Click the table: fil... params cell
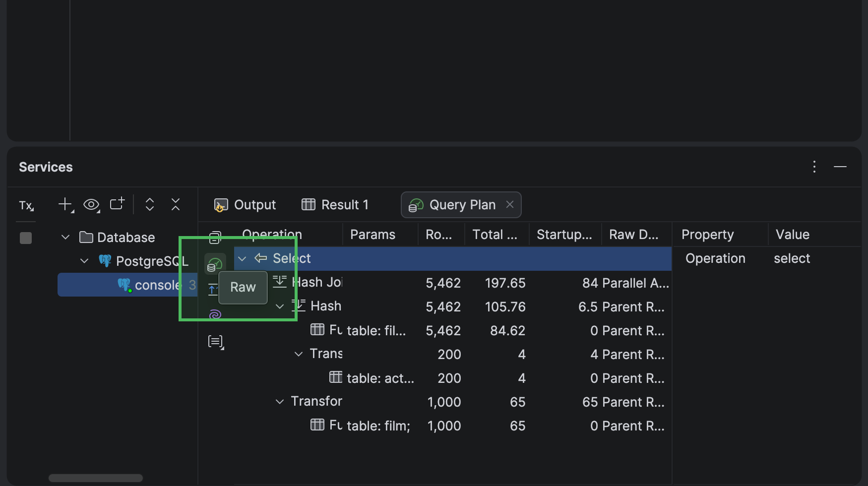This screenshot has height=486, width=868. point(376,331)
